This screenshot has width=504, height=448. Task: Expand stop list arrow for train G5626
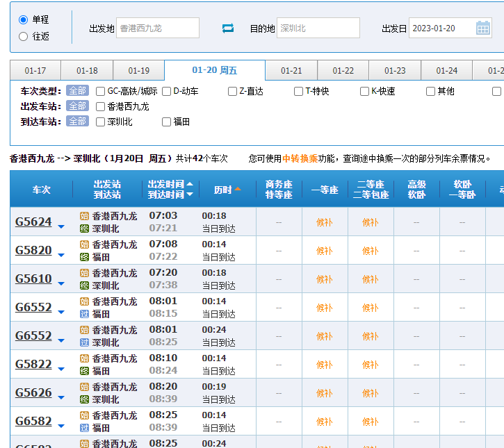[61, 397]
